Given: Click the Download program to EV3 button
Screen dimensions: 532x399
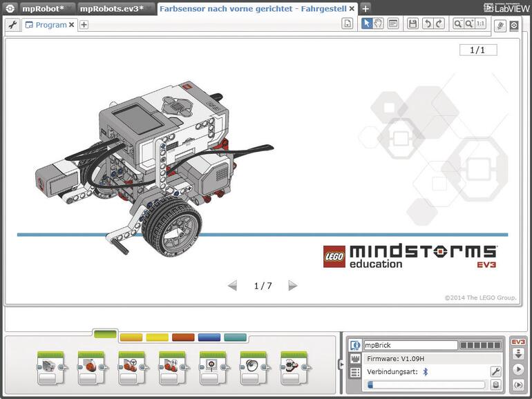Looking at the screenshot, I should point(518,355).
